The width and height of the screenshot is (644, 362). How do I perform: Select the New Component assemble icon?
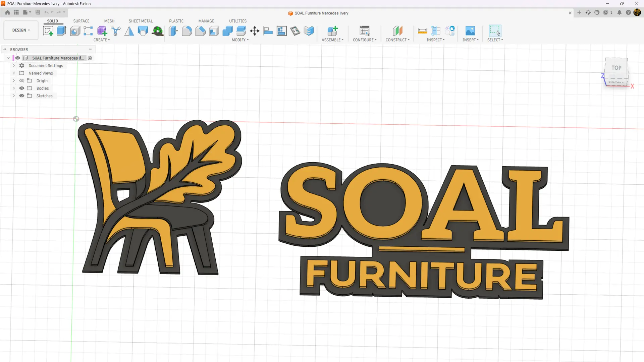click(332, 31)
